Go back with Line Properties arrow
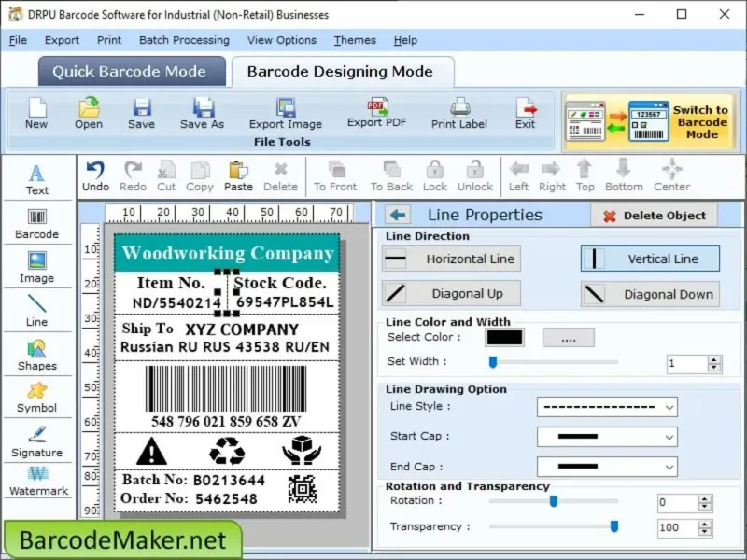747x560 pixels. 398,215
